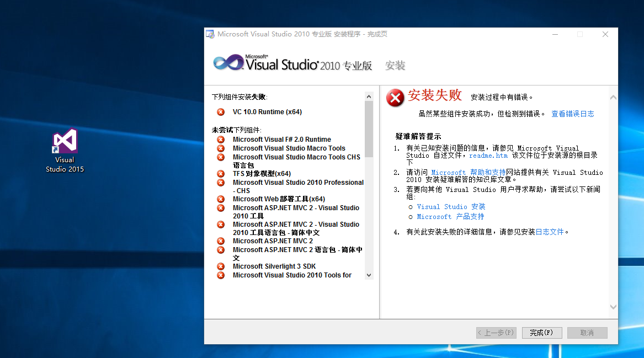644x358 pixels.
Task: Open the 查看错误日志 link
Action: [572, 114]
